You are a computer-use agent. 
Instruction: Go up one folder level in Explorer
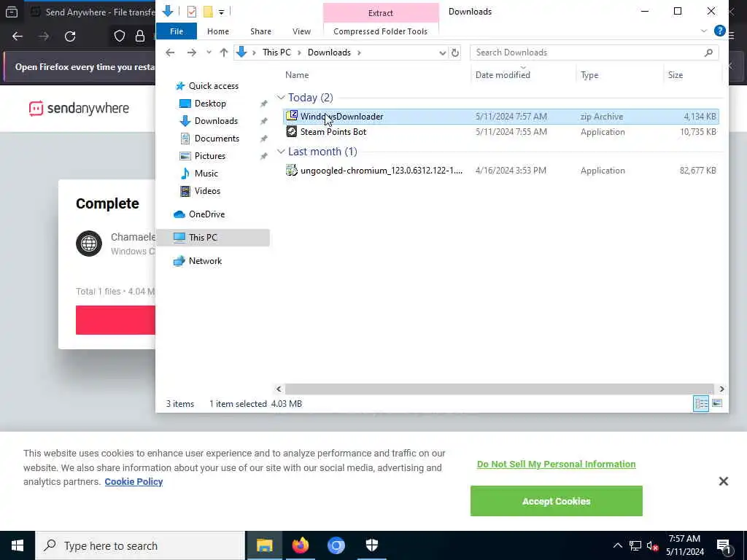click(224, 52)
